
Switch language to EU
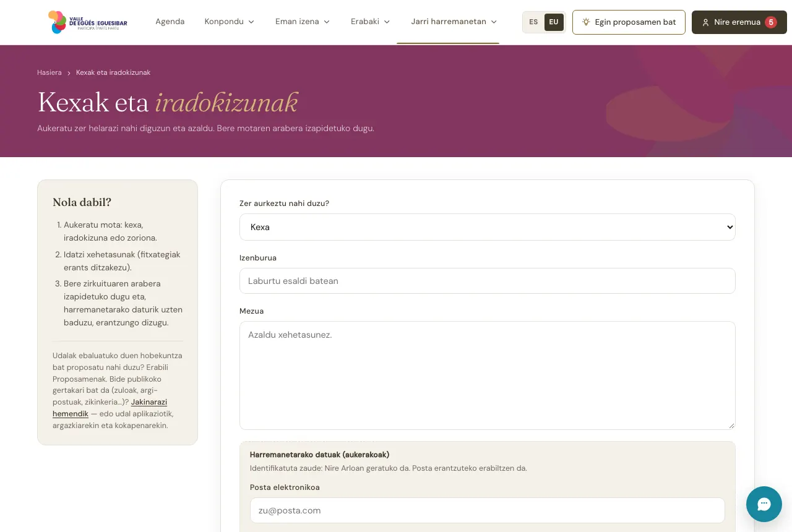(x=554, y=22)
